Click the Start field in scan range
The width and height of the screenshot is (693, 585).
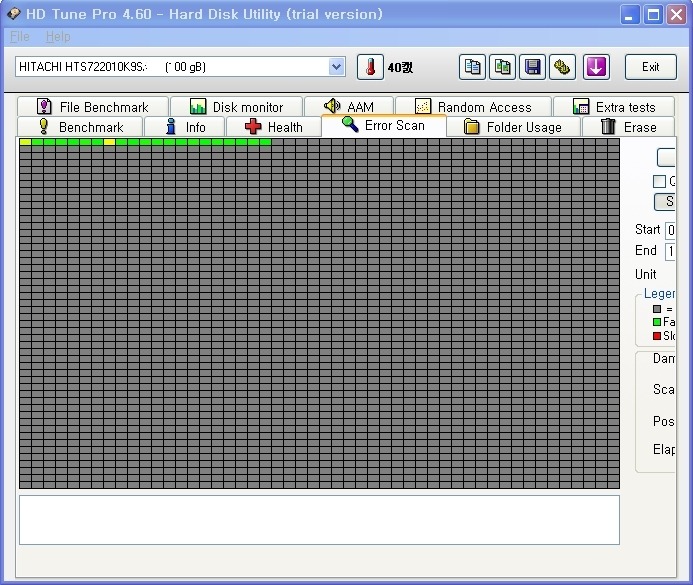[671, 230]
